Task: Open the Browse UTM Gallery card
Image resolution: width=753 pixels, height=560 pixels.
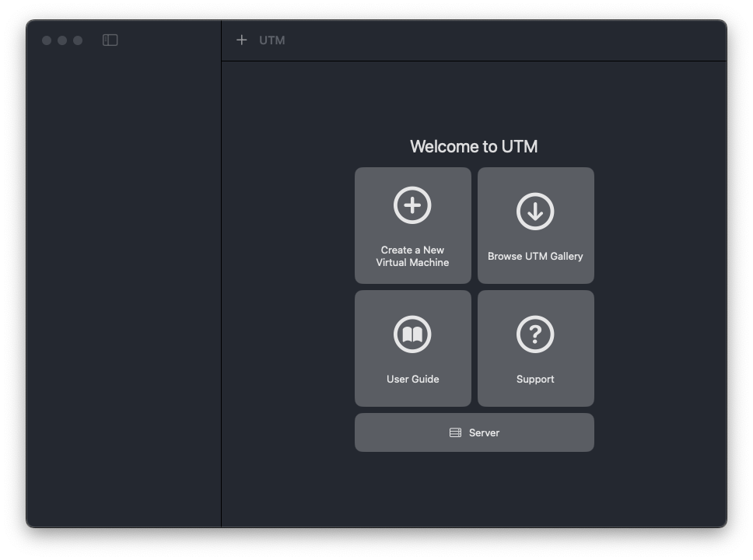Action: click(535, 226)
